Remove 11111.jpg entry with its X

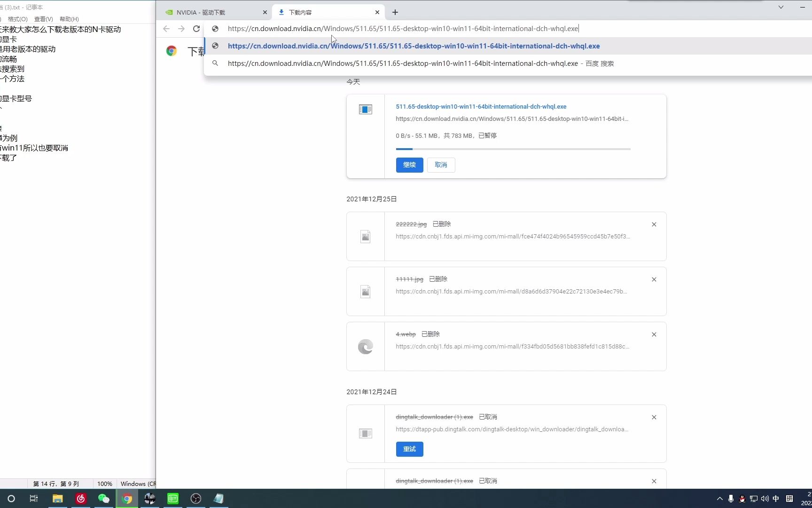[654, 279]
